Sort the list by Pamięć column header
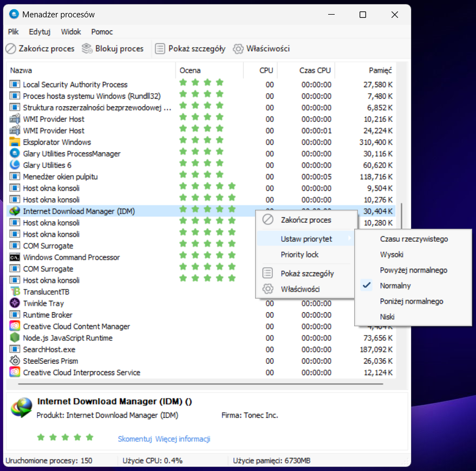476x471 pixels. (380, 70)
